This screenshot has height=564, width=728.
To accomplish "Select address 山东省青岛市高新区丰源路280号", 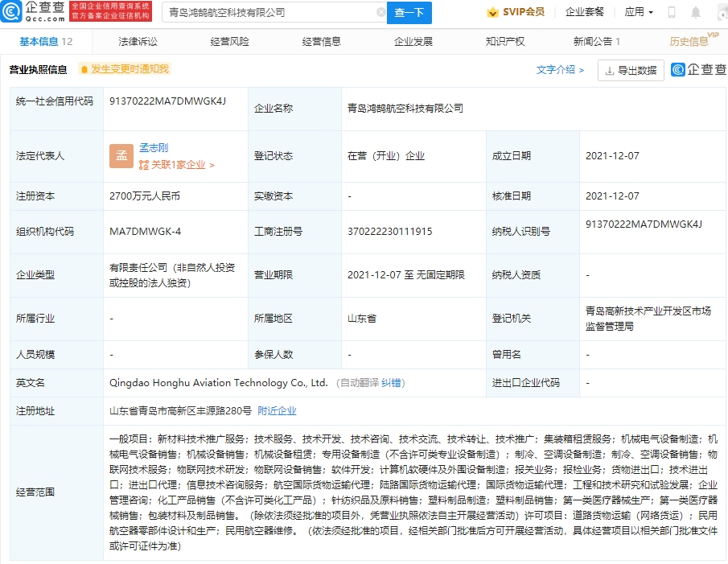I will (x=181, y=411).
